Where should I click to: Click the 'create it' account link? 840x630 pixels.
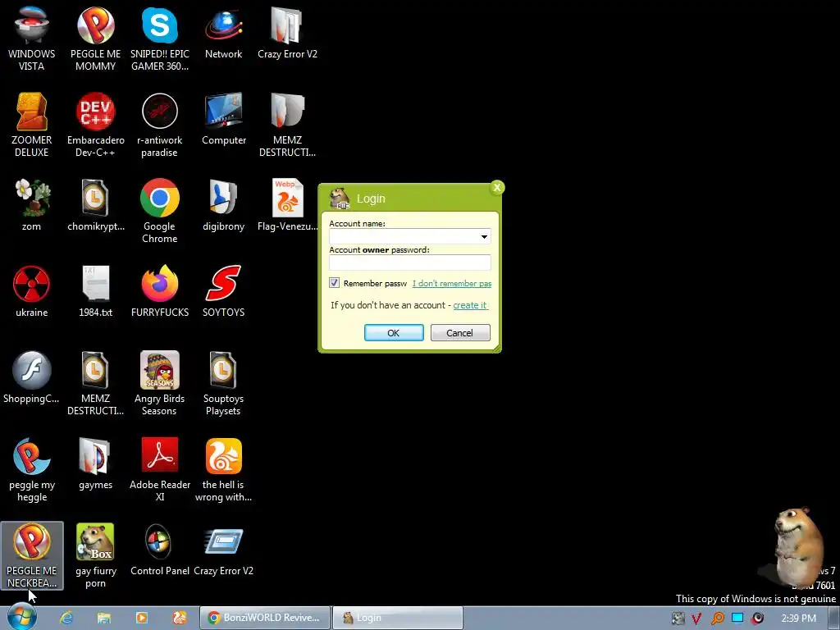point(470,305)
